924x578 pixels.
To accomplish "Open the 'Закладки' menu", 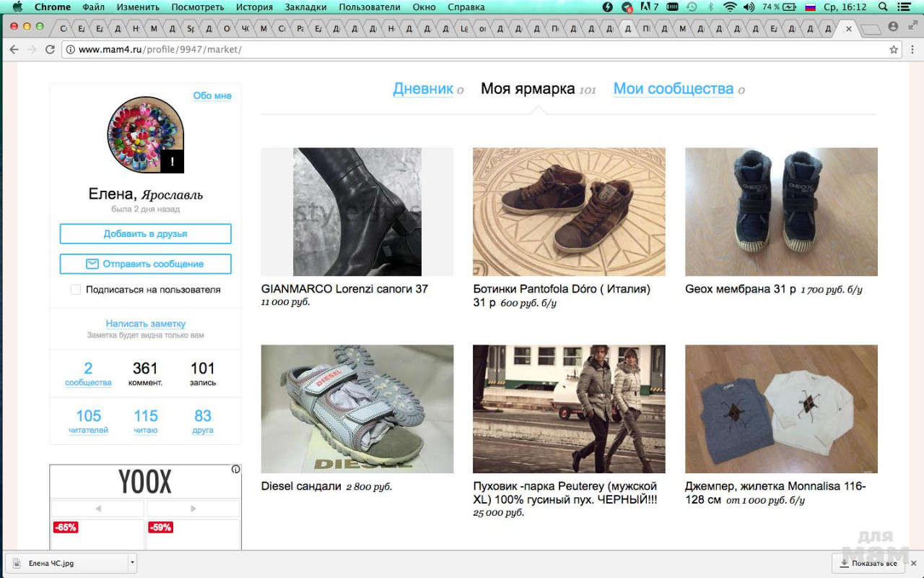I will coord(305,7).
